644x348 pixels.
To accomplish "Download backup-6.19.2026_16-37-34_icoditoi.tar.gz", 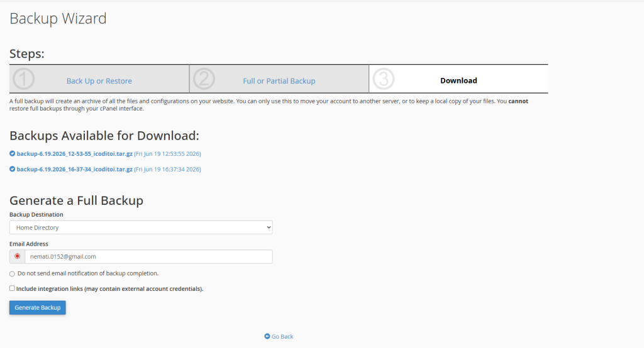I will click(x=74, y=169).
